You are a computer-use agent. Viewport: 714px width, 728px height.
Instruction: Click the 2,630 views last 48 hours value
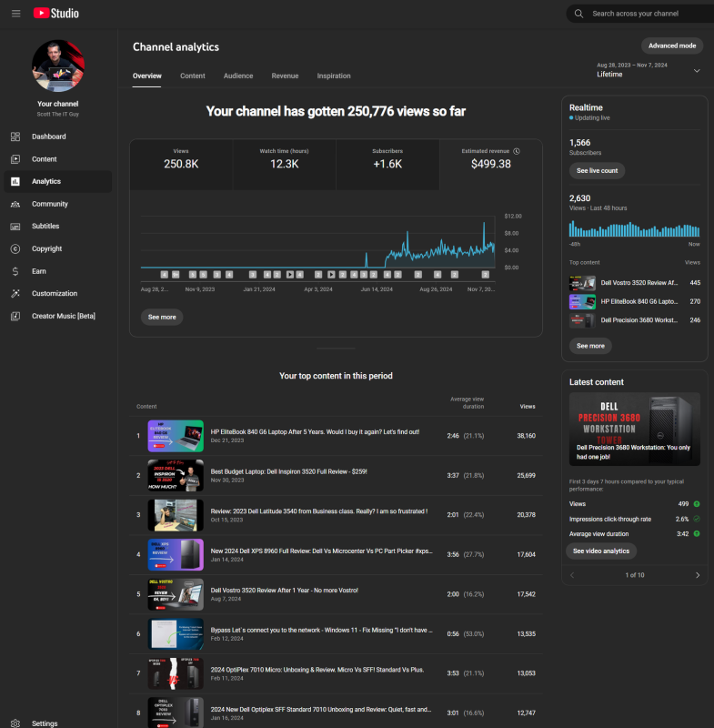coord(580,198)
